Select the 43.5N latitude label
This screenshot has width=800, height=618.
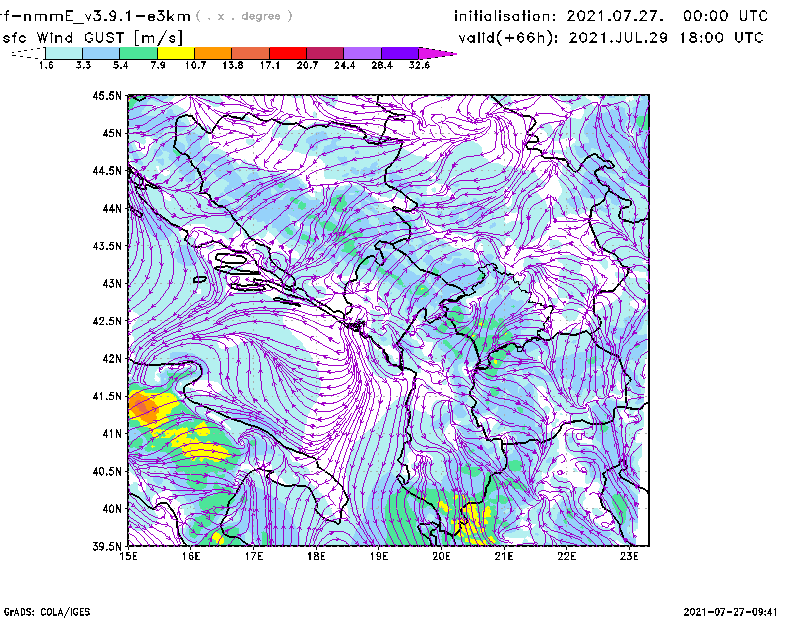click(107, 246)
